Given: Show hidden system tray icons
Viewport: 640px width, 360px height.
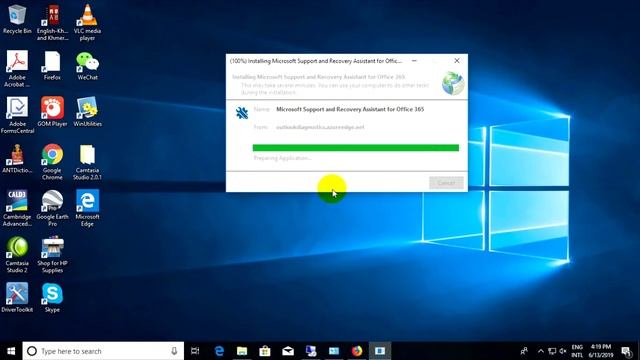Looking at the screenshot, I should 541,351.
